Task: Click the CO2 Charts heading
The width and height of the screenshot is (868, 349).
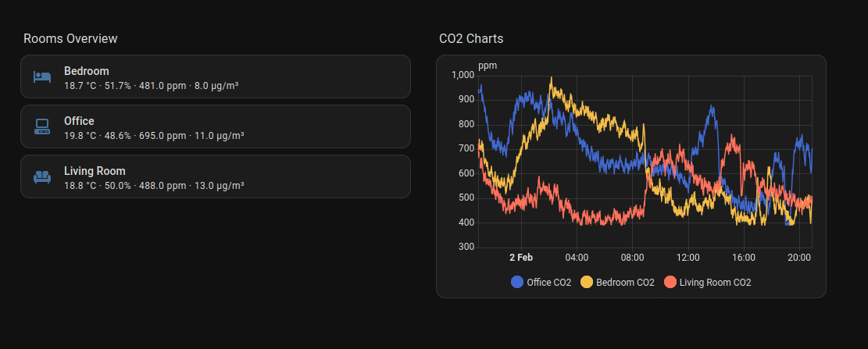Action: 471,38
